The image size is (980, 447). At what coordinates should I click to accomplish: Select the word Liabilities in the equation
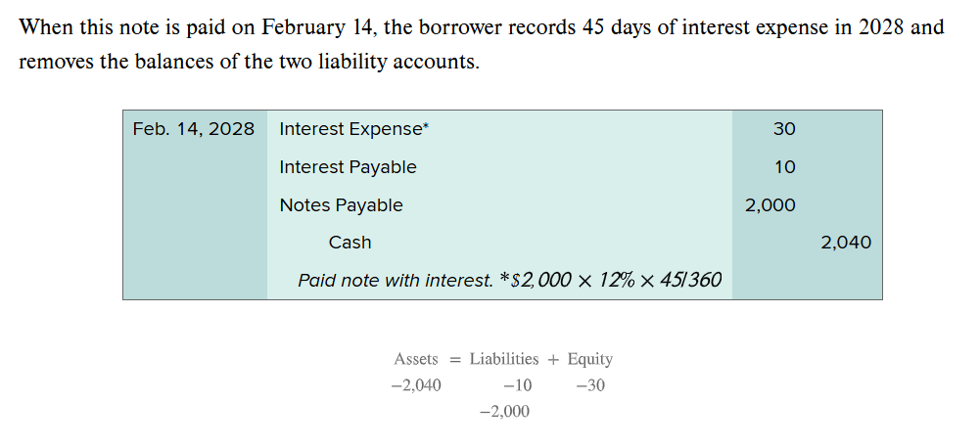click(504, 359)
